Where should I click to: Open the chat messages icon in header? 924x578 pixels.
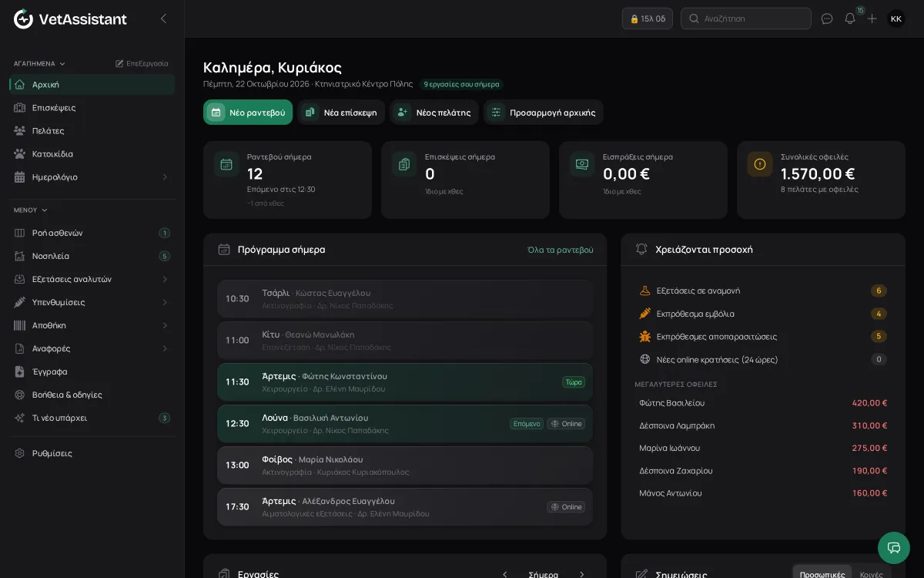click(x=827, y=18)
